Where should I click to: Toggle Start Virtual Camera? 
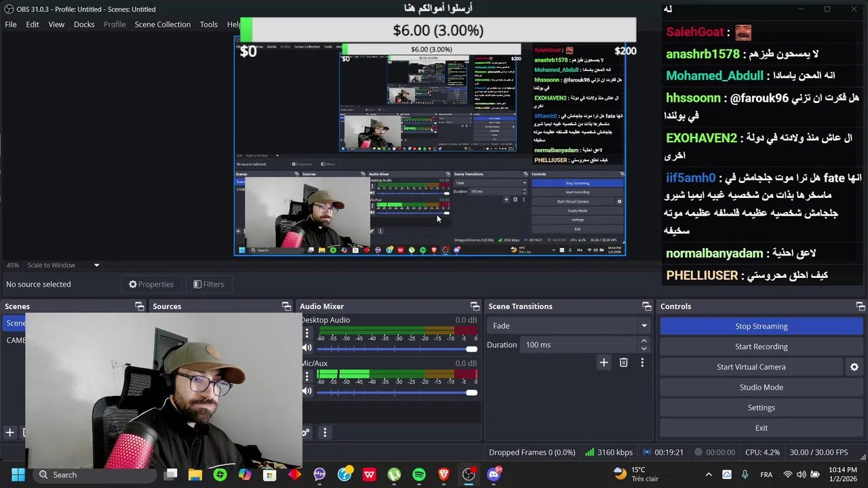tap(751, 367)
